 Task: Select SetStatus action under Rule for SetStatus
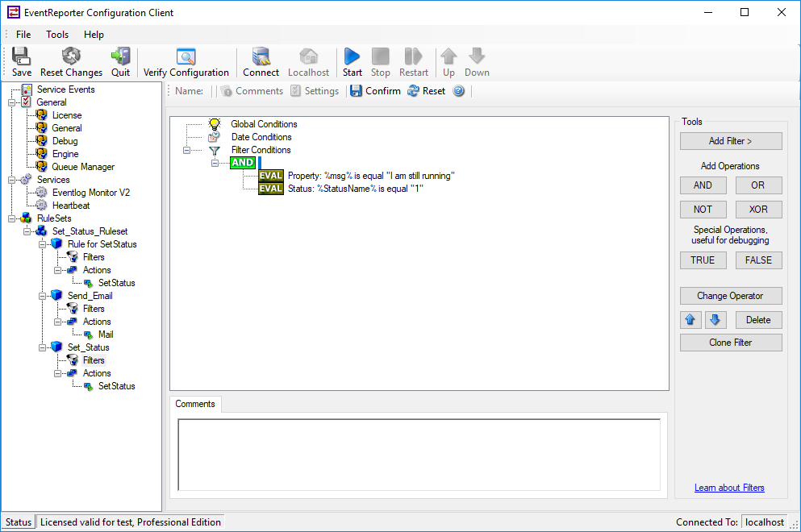116,283
